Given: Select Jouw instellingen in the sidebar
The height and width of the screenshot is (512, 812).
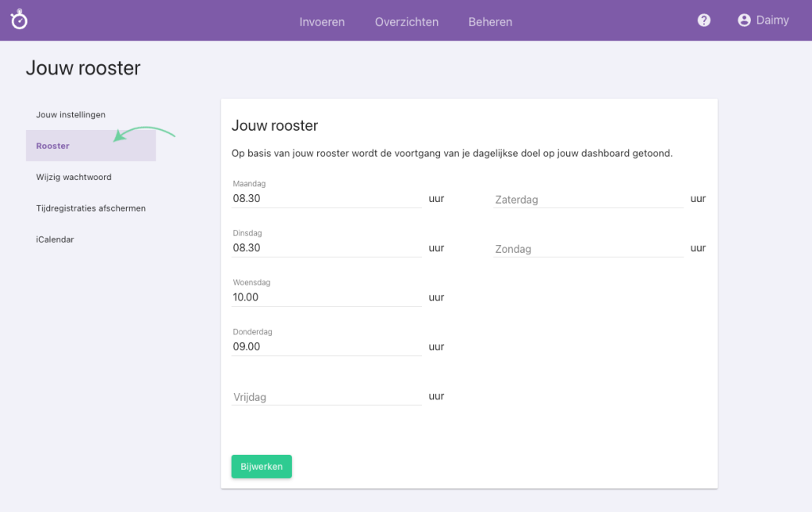Looking at the screenshot, I should click(71, 114).
